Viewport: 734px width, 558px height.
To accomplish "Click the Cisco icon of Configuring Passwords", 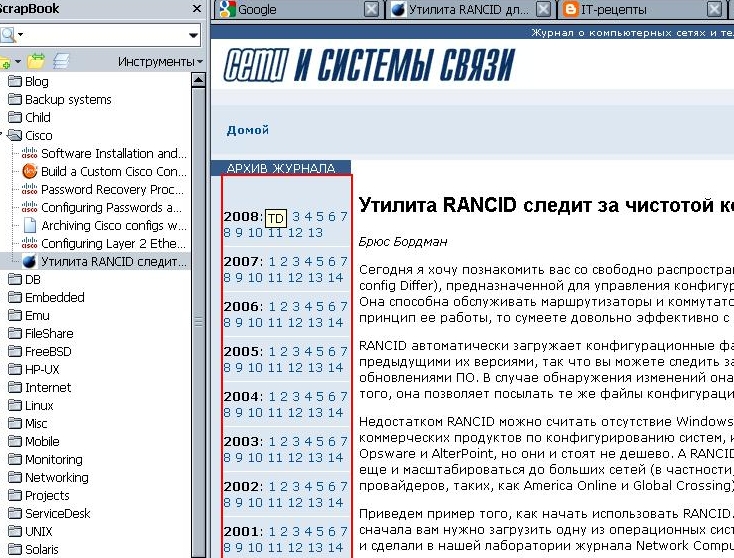I will [29, 207].
